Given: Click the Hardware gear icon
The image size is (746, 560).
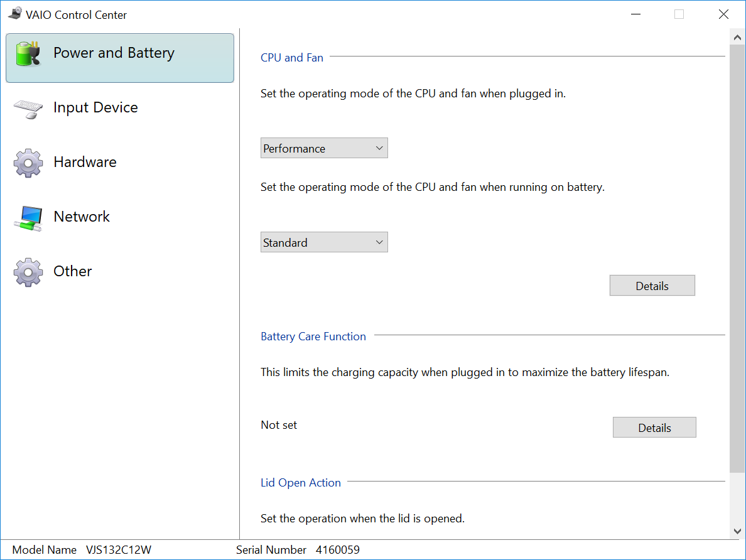Looking at the screenshot, I should pyautogui.click(x=28, y=163).
